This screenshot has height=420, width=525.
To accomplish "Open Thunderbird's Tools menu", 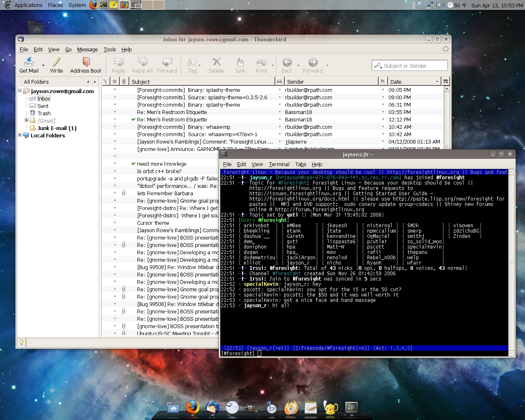I will 110,49.
